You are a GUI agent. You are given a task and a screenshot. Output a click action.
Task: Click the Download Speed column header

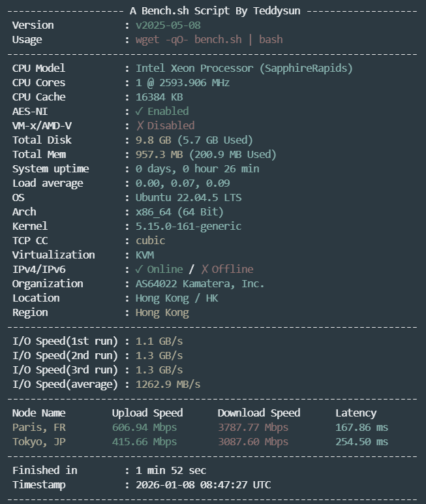259,413
